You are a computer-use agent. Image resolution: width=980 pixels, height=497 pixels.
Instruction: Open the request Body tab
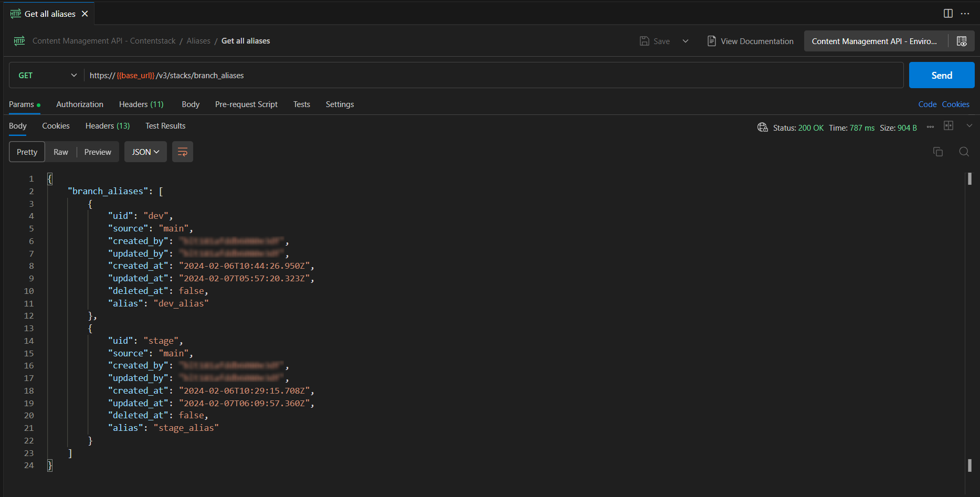(191, 104)
